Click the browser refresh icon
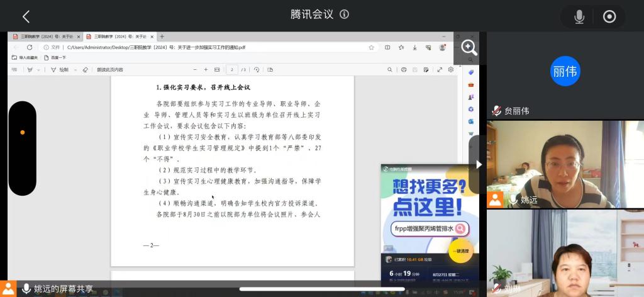644x297 pixels. [x=30, y=47]
